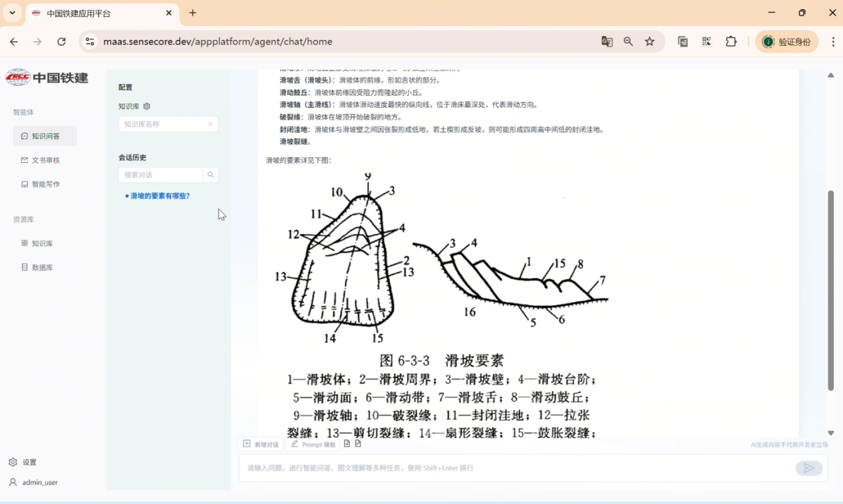
Task: Click the search icon in 会话历史
Action: click(x=211, y=175)
